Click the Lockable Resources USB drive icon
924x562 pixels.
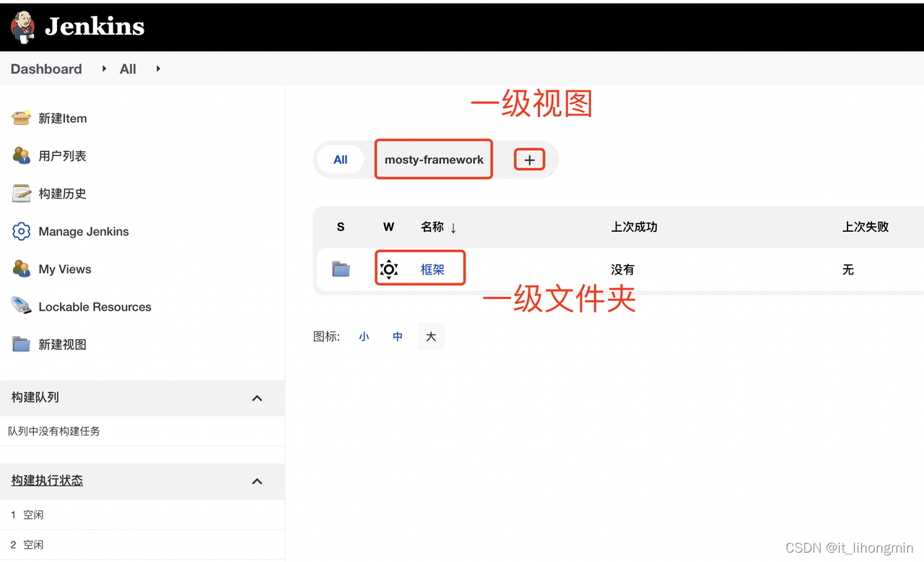click(x=22, y=306)
